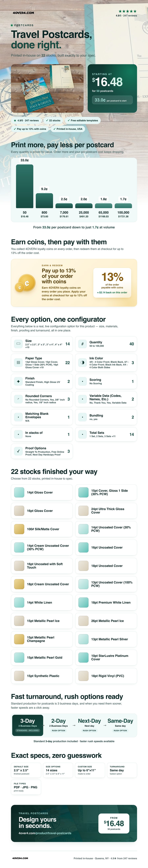
Task: Open the Bundling option card
Action: [106, 417]
